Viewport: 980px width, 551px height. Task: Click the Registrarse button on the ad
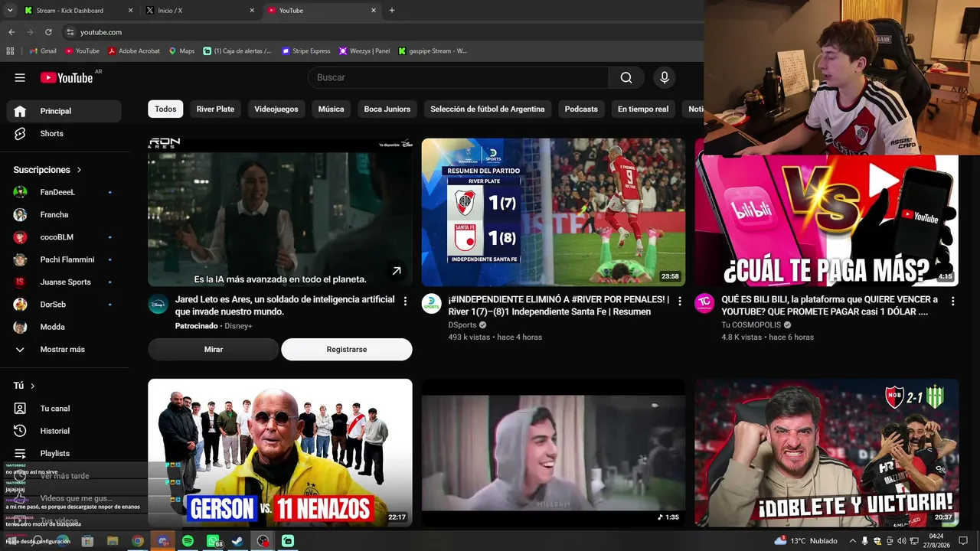347,350
